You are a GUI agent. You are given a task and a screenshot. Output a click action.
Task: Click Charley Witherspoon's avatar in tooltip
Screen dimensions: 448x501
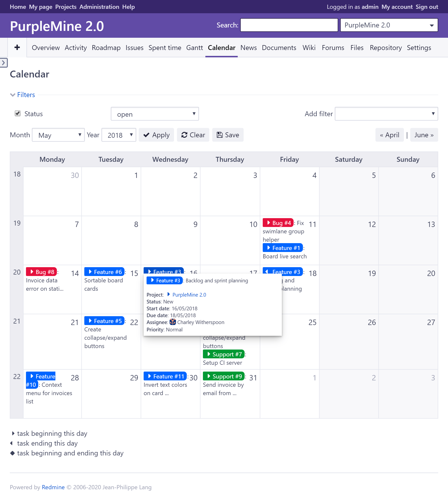pos(173,322)
